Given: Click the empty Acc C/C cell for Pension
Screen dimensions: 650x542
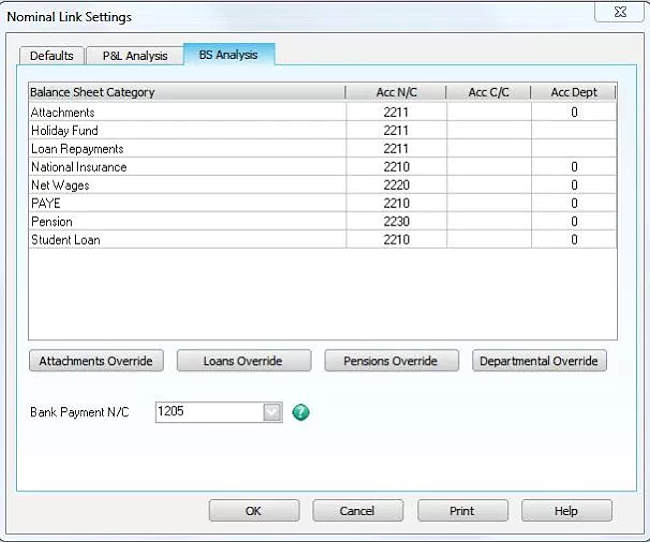Looking at the screenshot, I should coord(489,221).
